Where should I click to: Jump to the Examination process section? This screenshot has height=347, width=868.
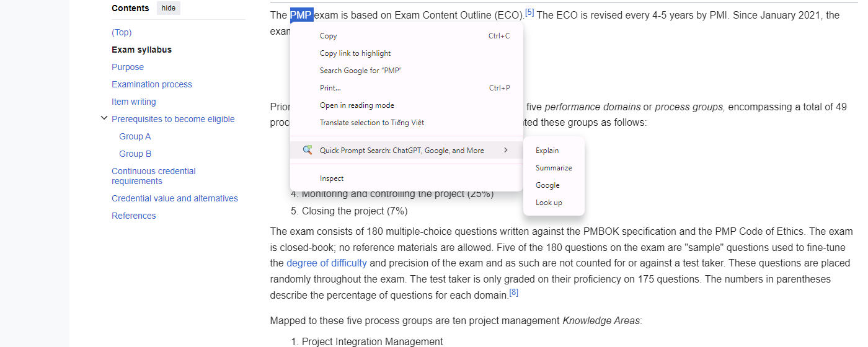[x=152, y=84]
